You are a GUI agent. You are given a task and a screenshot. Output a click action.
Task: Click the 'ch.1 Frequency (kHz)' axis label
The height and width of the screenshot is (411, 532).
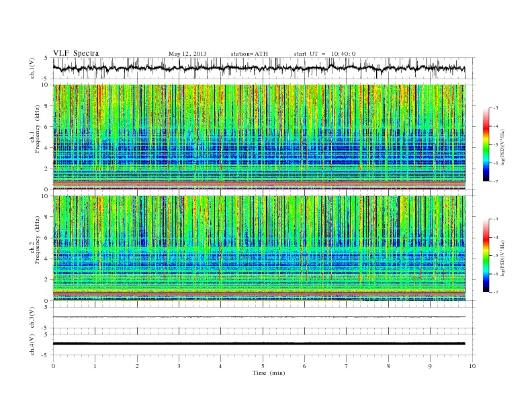tap(35, 129)
